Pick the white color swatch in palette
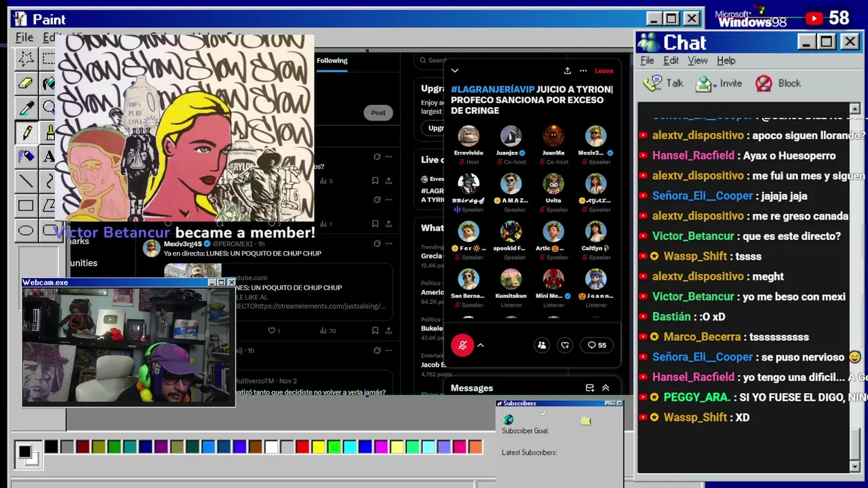 271,447
